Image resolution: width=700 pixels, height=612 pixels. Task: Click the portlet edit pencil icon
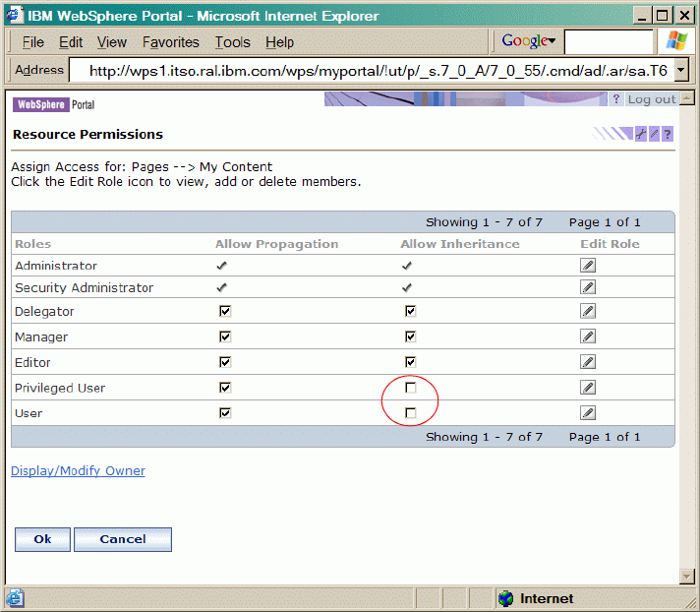pyautogui.click(x=653, y=134)
